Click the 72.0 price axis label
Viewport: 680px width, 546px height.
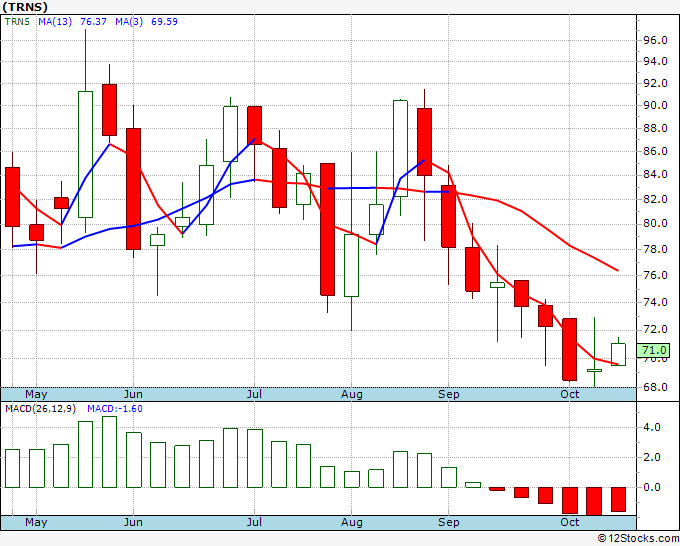point(655,330)
